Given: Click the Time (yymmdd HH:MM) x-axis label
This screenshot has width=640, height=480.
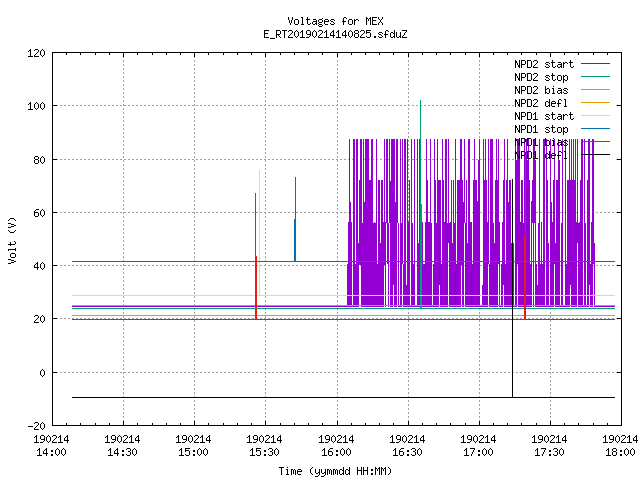Looking at the screenshot, I should point(336,471).
